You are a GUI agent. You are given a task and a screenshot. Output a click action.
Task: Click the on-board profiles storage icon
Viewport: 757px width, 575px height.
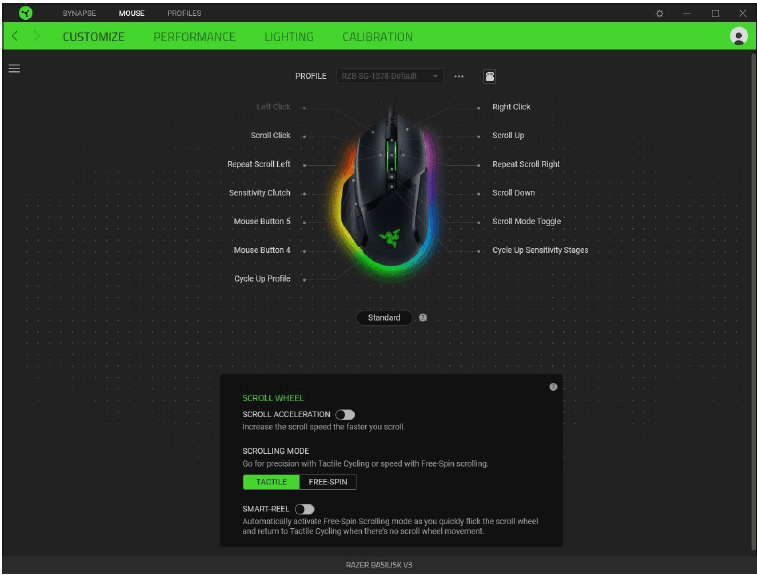489,76
